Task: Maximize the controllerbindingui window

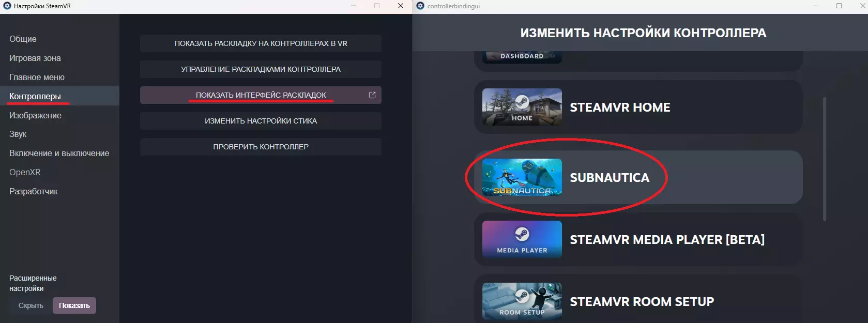Action: 839,6
